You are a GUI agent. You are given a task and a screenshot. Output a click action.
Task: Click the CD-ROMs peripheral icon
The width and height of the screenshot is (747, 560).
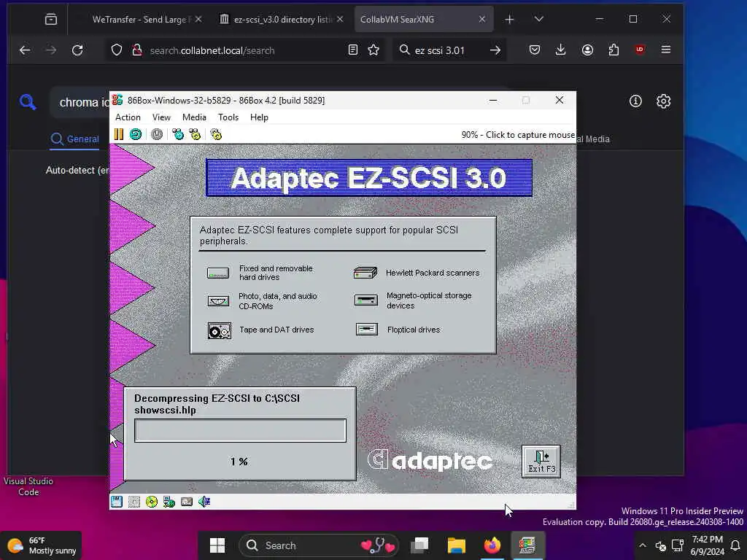[218, 300]
